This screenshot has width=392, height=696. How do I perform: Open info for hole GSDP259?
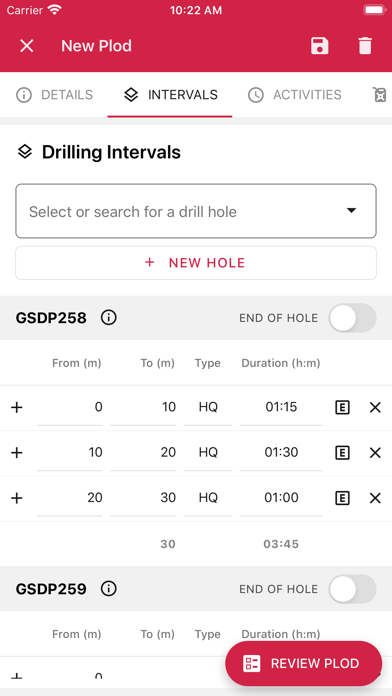tap(108, 589)
